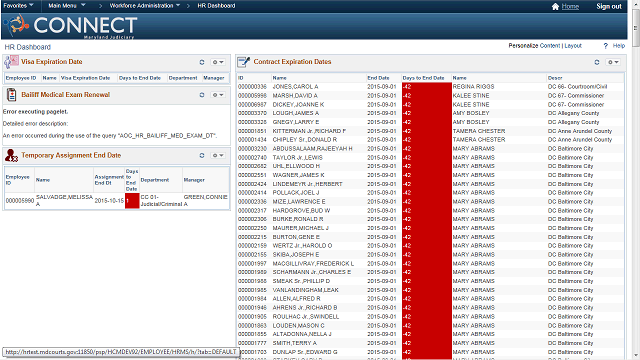Open Temporary Assignment End Date gear dropdown
This screenshot has width=640, height=360.
(x=218, y=156)
